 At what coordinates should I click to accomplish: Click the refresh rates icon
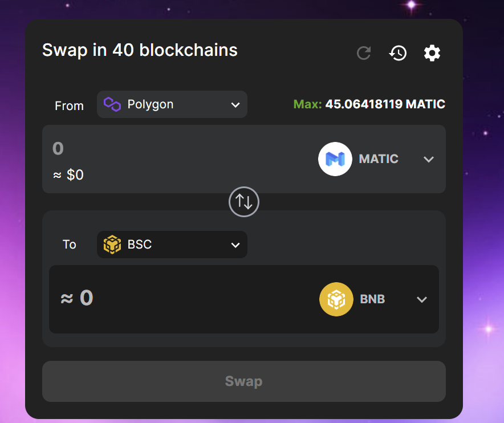364,53
